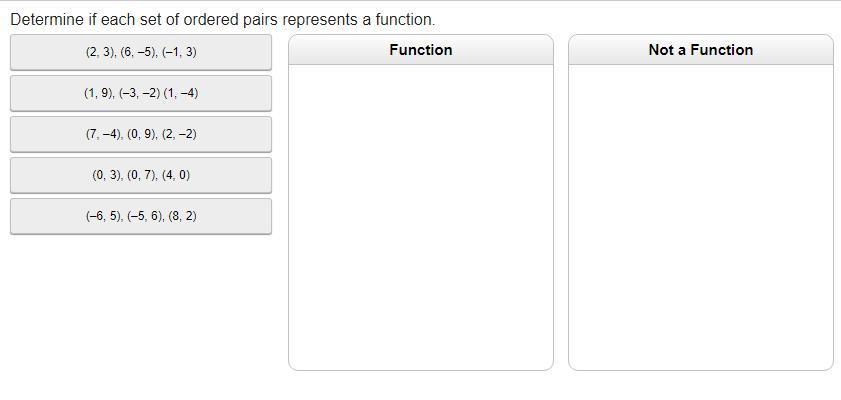Click the Function column header
Viewport: 841px width, 400px height.
[420, 50]
